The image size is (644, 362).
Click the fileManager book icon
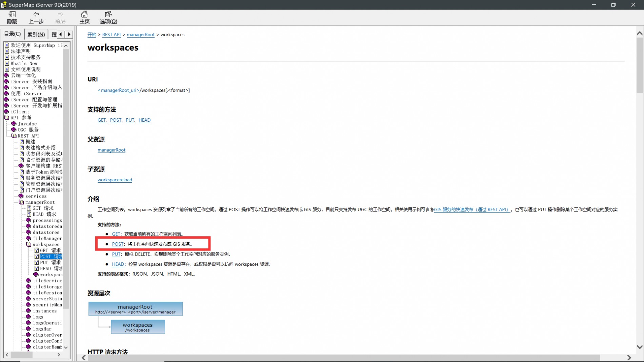tap(29, 238)
